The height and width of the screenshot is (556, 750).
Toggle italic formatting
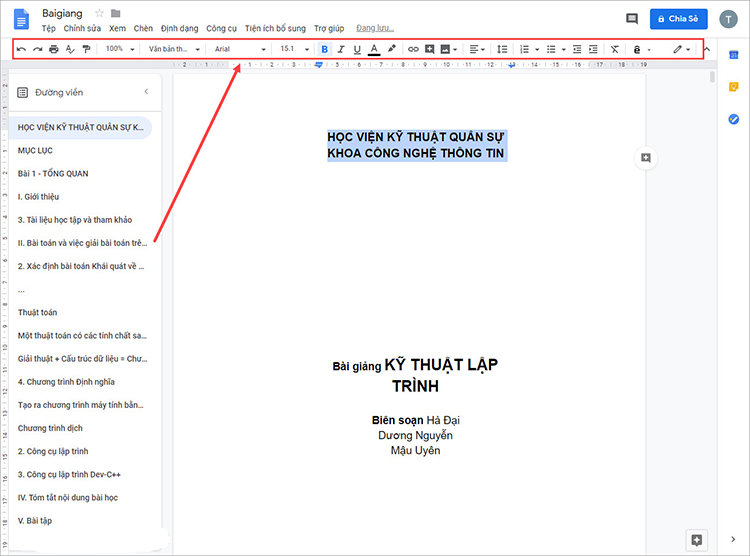[x=341, y=49]
